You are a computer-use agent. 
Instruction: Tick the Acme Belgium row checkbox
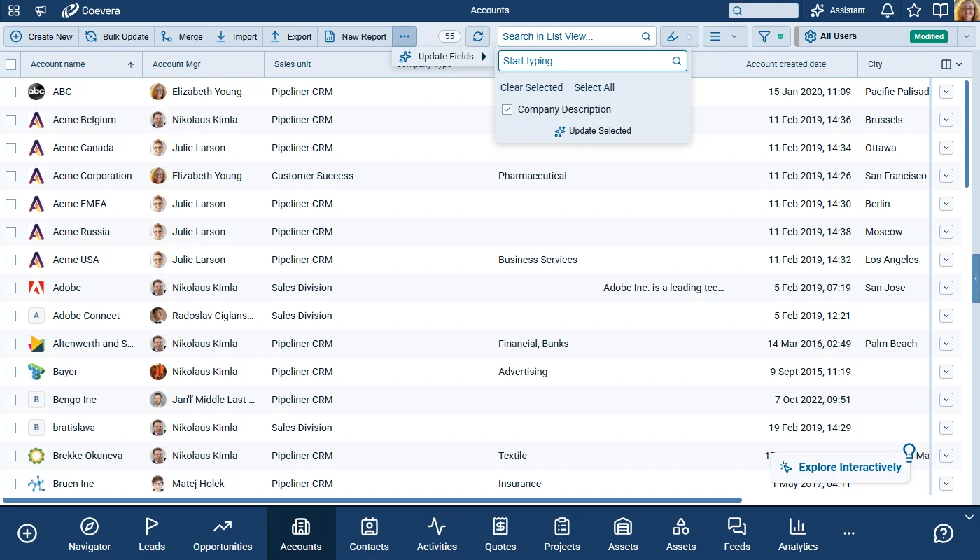(10, 120)
